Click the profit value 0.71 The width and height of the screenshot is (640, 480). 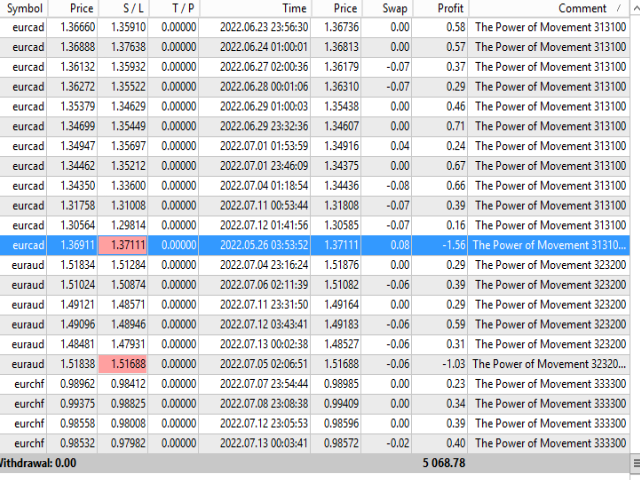point(456,126)
